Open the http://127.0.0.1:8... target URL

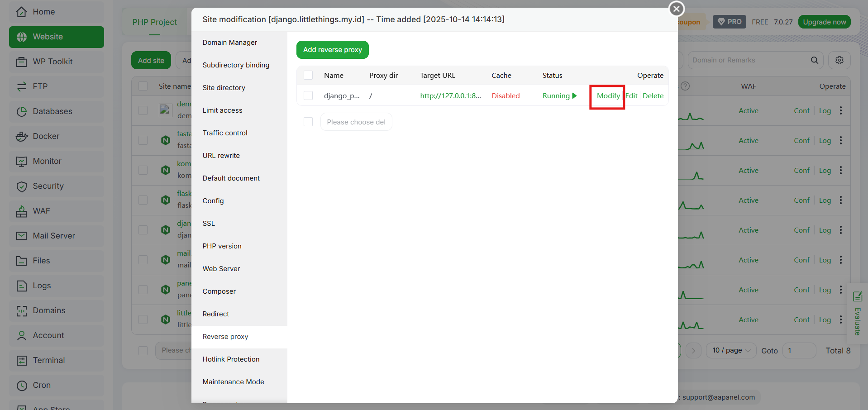point(450,95)
